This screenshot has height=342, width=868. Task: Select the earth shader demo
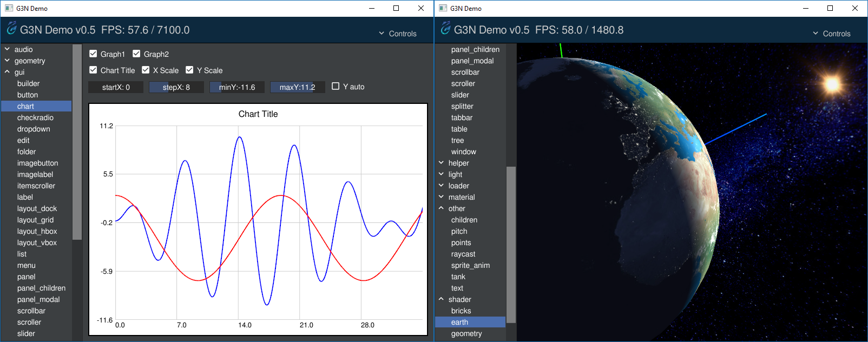click(x=470, y=322)
